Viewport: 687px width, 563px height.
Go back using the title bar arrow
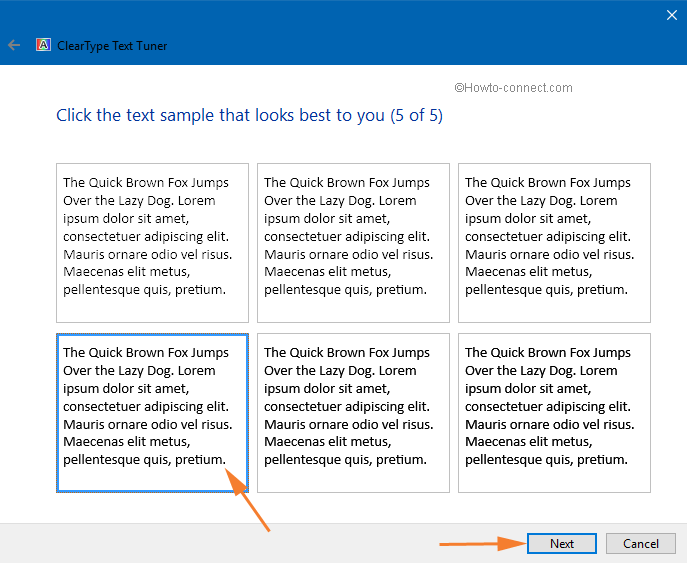[14, 45]
